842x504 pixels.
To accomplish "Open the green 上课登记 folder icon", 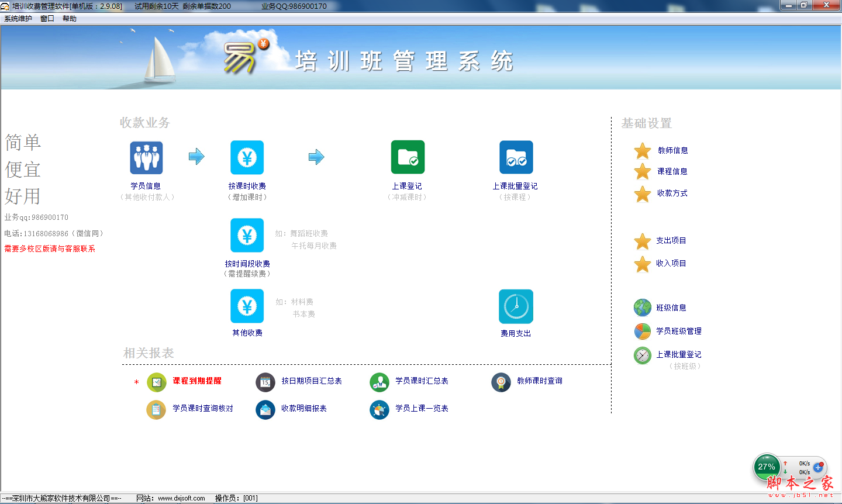I will [x=408, y=157].
